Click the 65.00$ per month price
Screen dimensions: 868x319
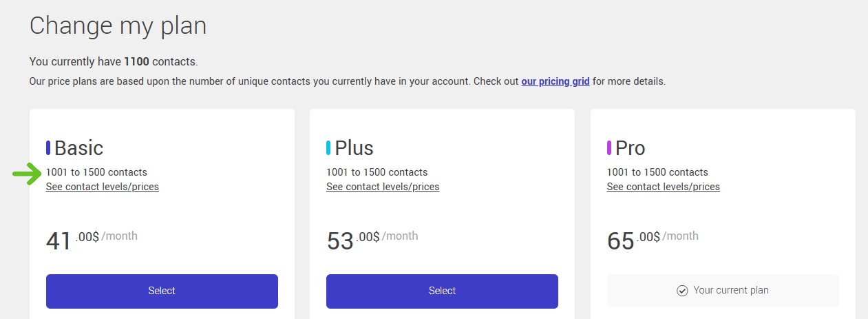(652, 239)
